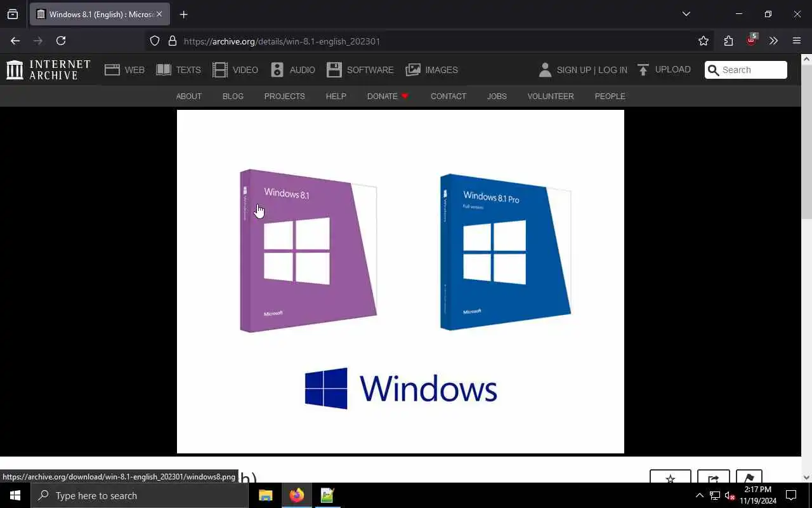Open the green notepad app in taskbar
Viewport: 812px width, 508px height.
pos(327,495)
